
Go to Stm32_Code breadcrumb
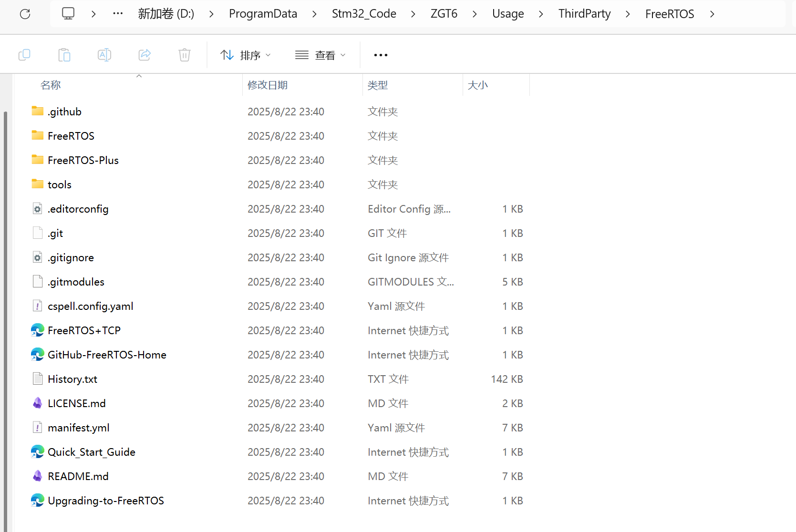[364, 14]
